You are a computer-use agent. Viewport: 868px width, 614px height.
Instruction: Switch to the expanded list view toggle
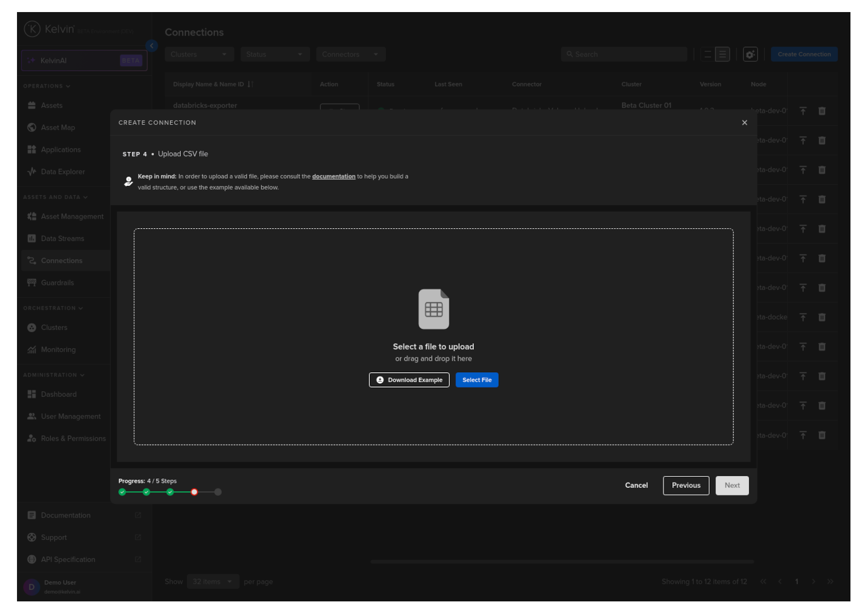[722, 54]
